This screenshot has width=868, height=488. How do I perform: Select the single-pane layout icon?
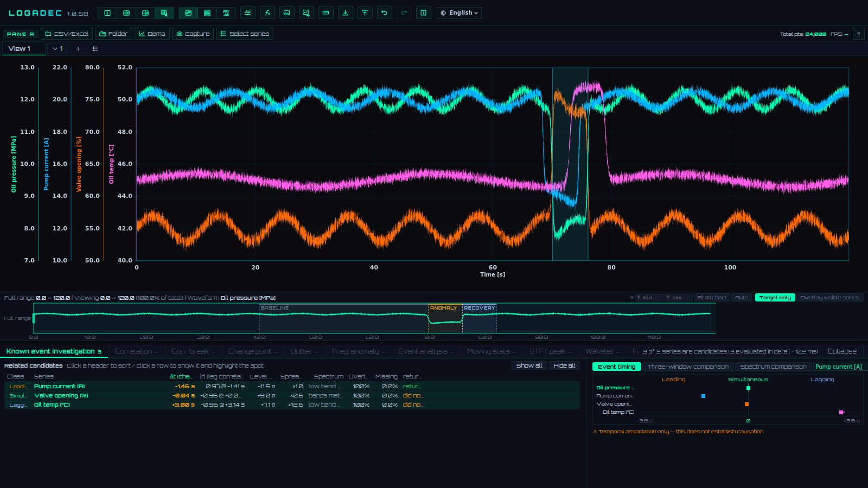(107, 13)
